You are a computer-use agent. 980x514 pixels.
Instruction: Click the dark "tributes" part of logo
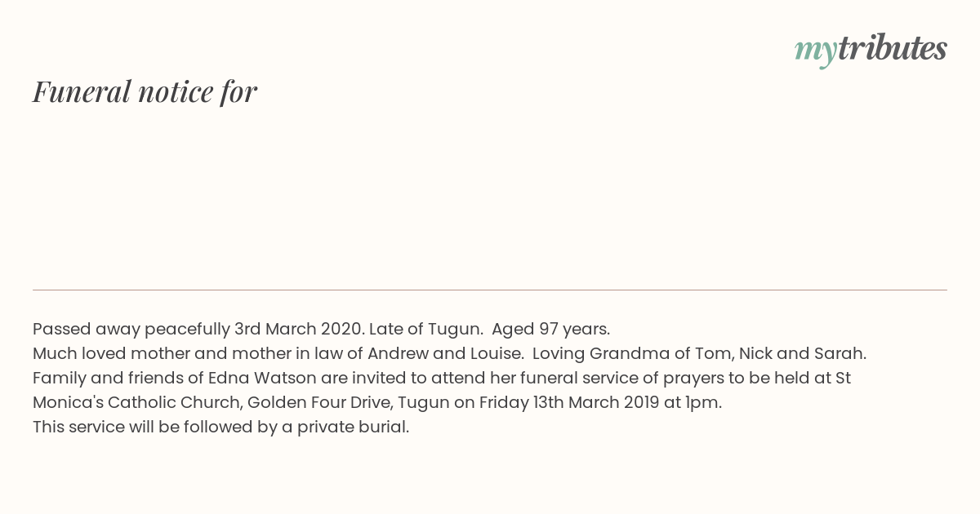tap(892, 49)
